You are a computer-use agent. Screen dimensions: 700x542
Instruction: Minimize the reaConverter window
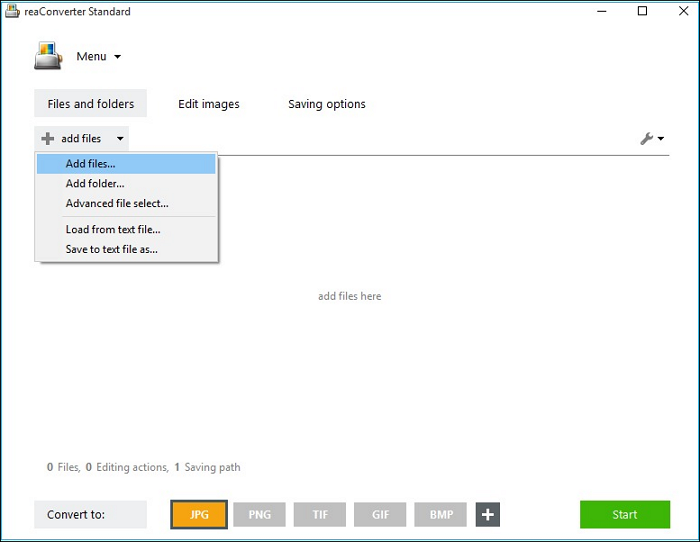(x=602, y=11)
